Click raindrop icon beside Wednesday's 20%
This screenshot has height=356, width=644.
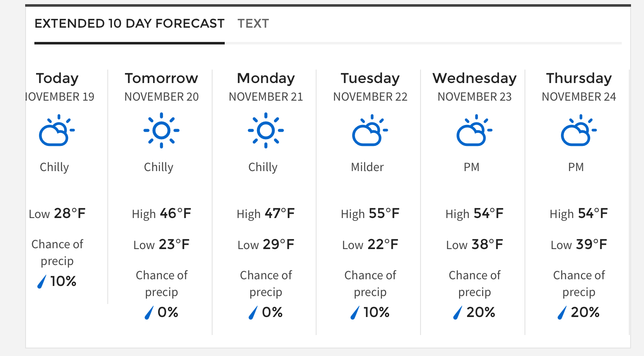click(457, 313)
